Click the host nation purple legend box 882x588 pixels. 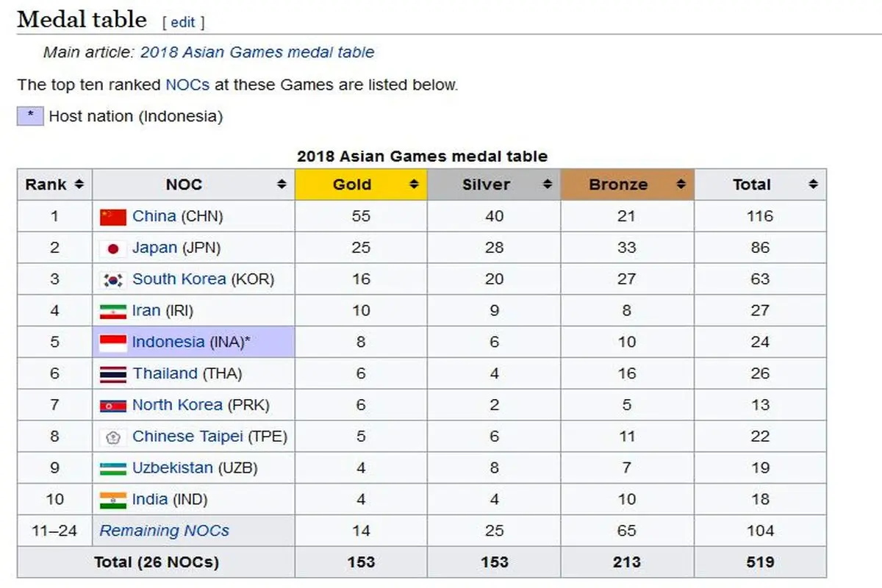coord(30,115)
